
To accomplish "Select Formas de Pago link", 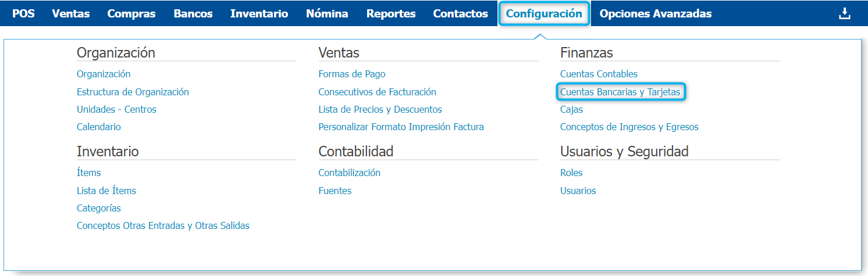I will [x=351, y=74].
